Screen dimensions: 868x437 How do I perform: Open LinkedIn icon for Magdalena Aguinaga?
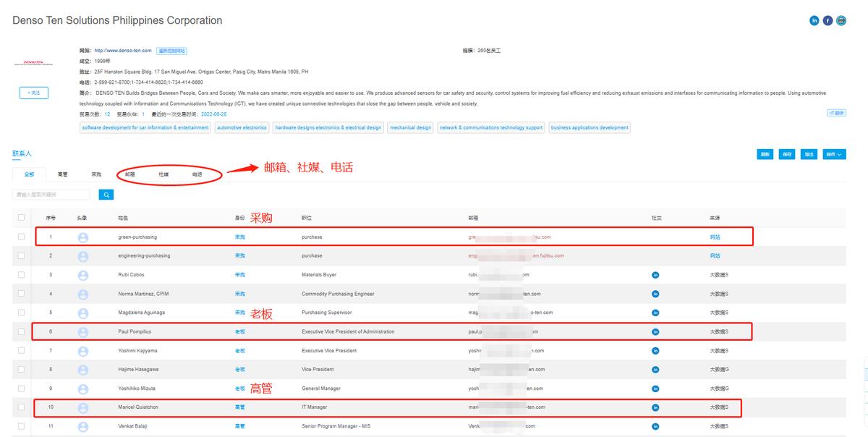click(x=655, y=313)
